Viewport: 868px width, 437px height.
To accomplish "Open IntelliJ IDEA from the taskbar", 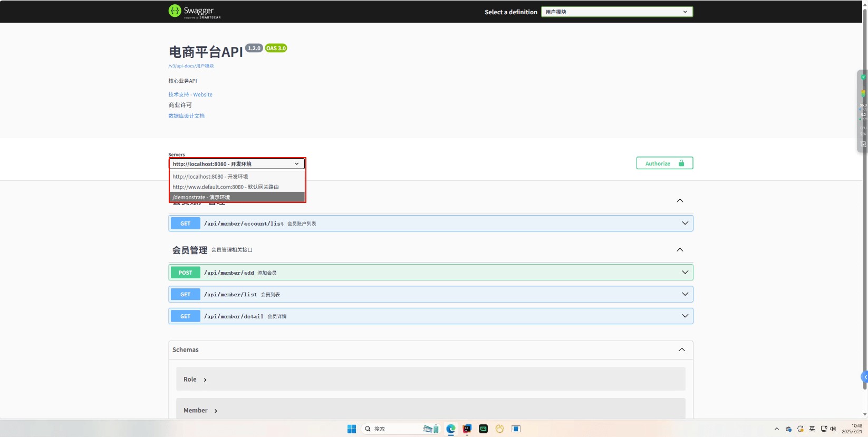I will point(467,429).
